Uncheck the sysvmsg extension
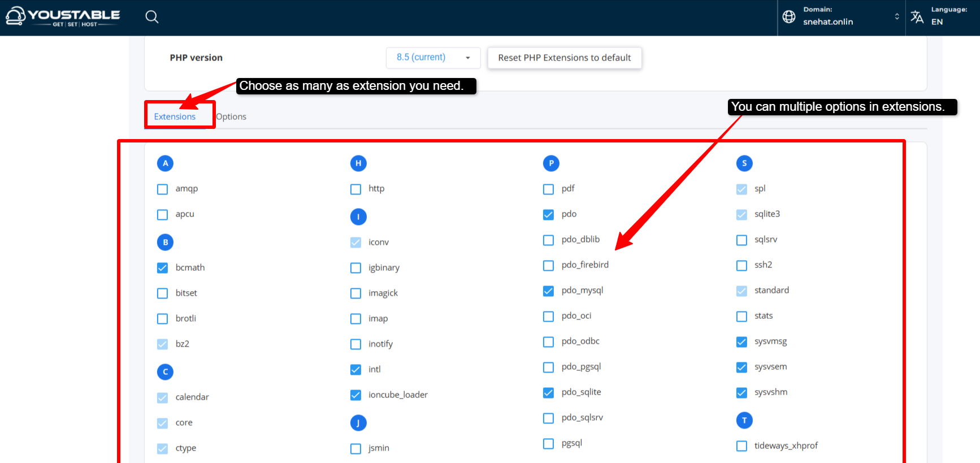The image size is (980, 463). [741, 341]
